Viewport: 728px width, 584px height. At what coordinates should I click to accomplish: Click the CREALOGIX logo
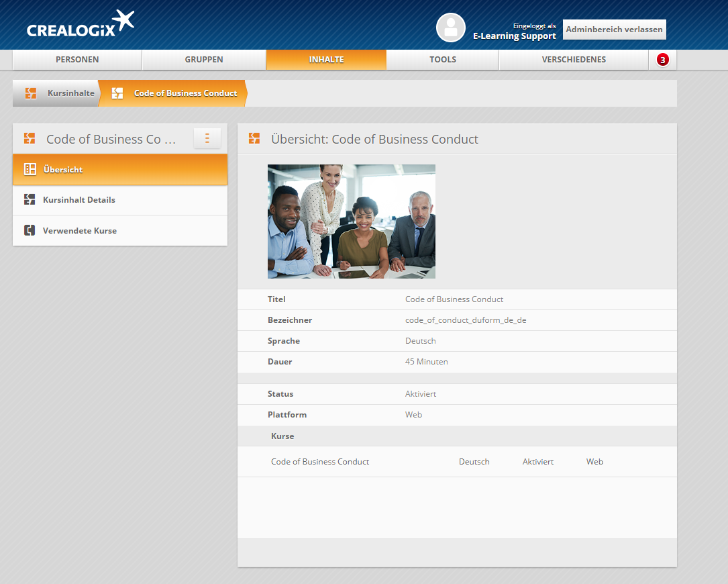[x=80, y=24]
